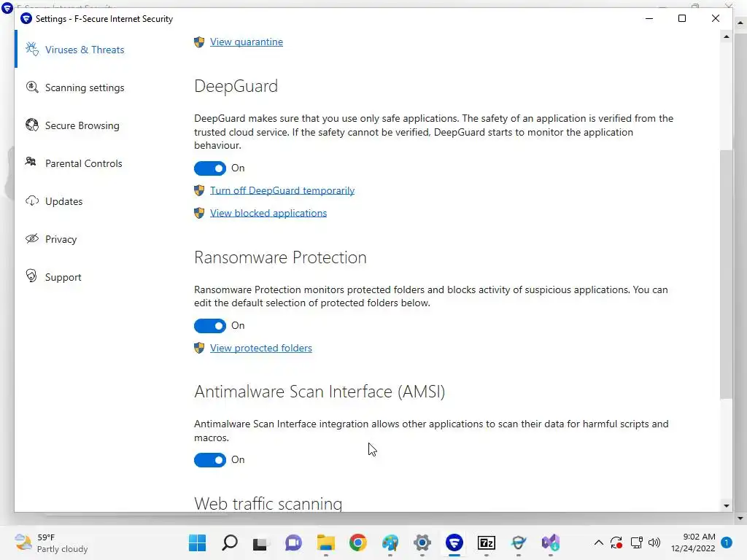
Task: Open taskbar Search
Action: pos(230,542)
